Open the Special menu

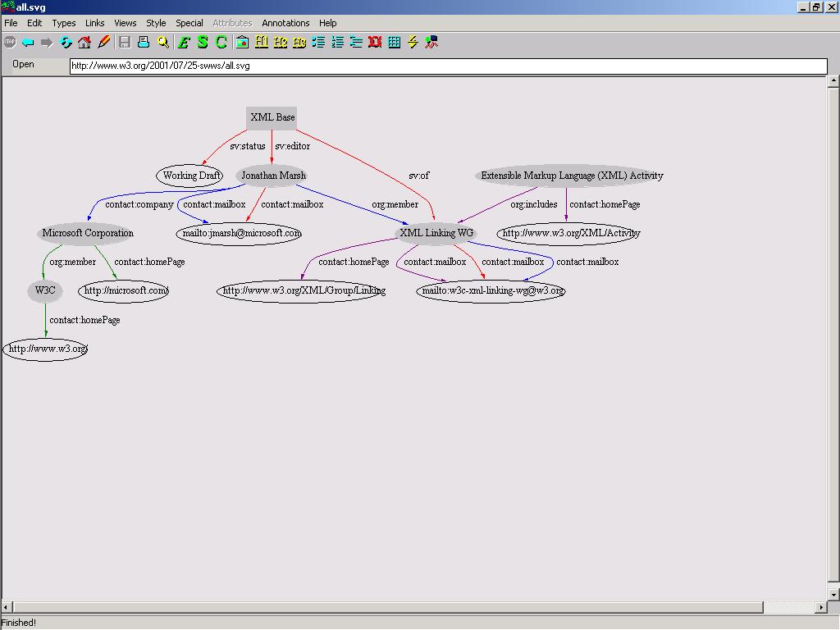coord(189,23)
